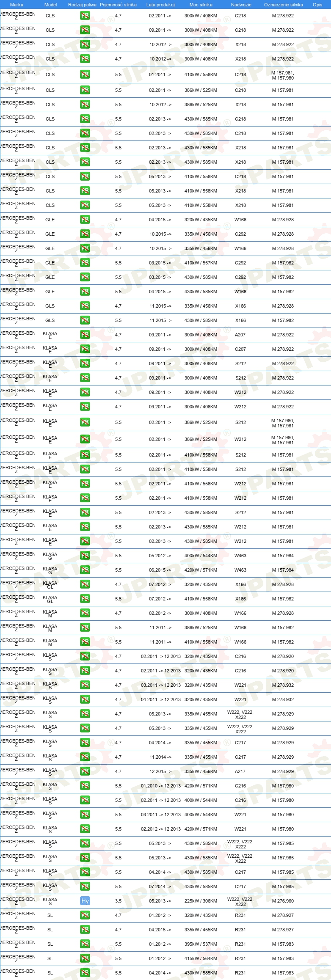Click petrol icon for GLS 5.5 row
Viewport: 331px width, 980px height.
click(85, 320)
